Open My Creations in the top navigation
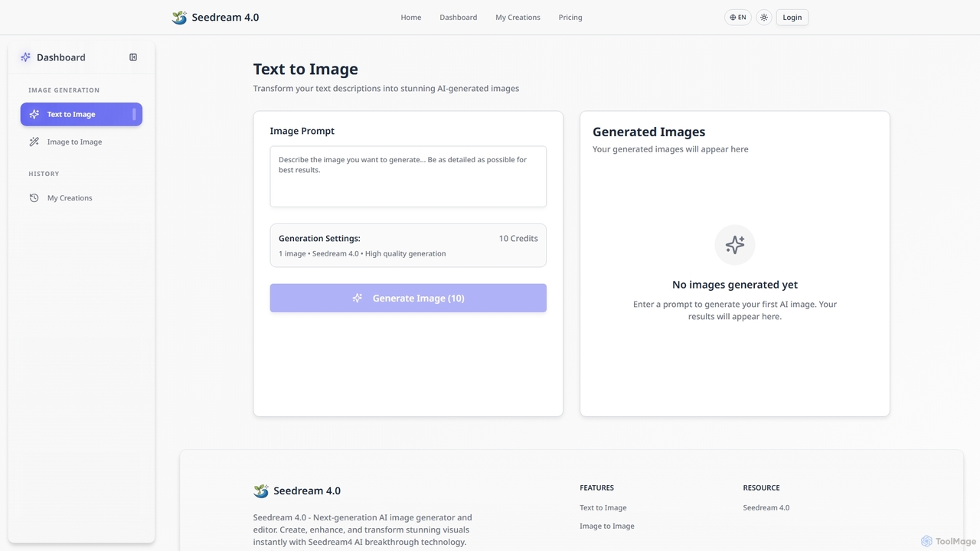Image resolution: width=980 pixels, height=551 pixels. (518, 18)
